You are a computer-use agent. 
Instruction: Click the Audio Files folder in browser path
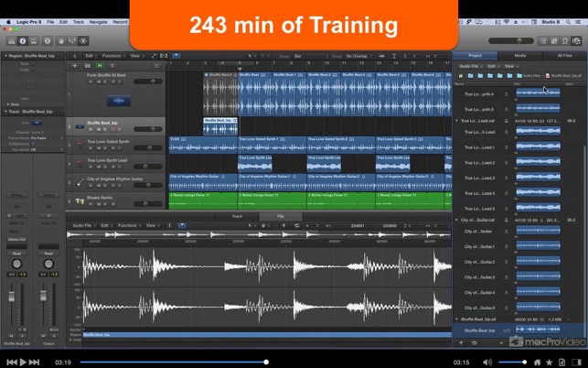(x=529, y=76)
